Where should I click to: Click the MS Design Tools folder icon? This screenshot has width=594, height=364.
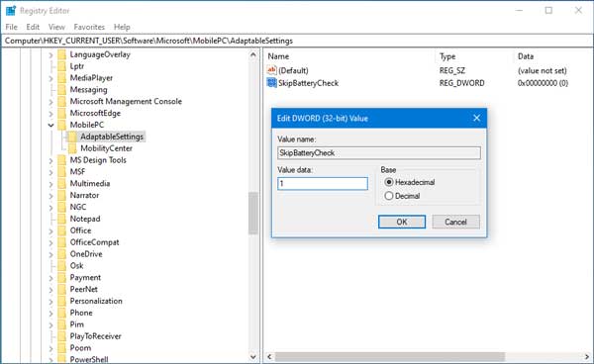click(x=61, y=160)
